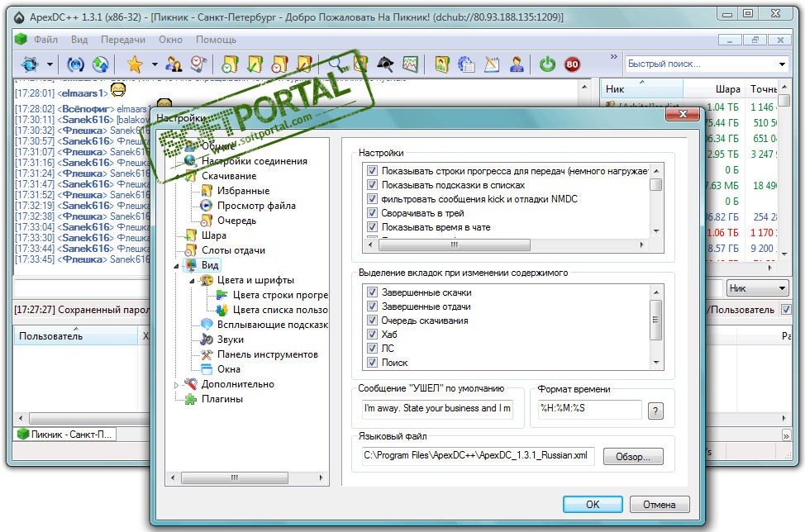Open the public hubs globe icon
805x532 pixels.
tap(30, 64)
